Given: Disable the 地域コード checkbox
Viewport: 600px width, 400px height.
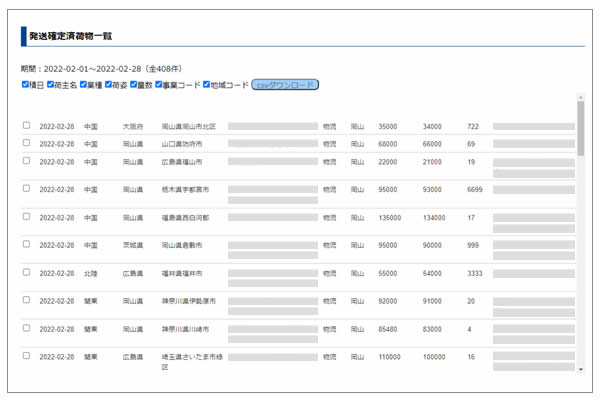Looking at the screenshot, I should pyautogui.click(x=207, y=85).
